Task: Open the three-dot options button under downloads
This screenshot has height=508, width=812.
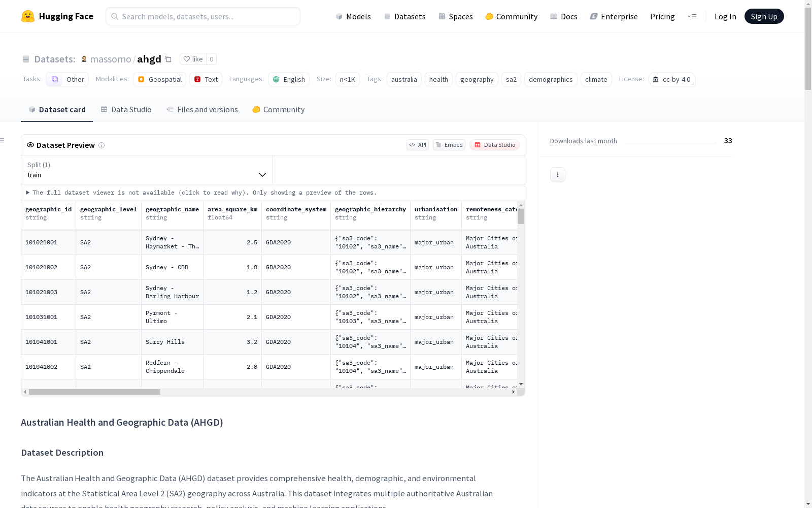Action: coord(558,175)
